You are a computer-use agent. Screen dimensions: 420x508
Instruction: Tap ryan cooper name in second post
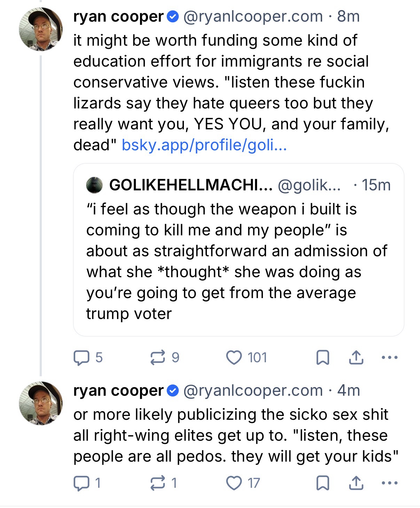tap(118, 391)
